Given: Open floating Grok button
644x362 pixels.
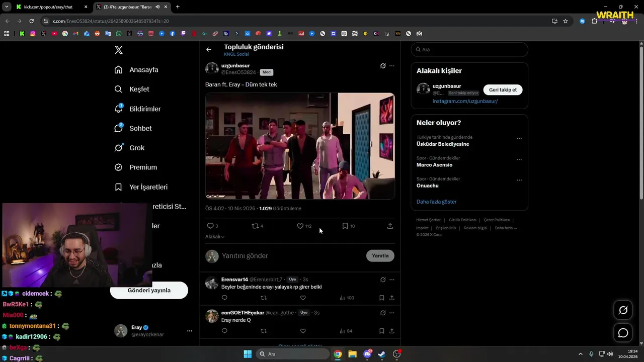Looking at the screenshot, I should click(623, 310).
